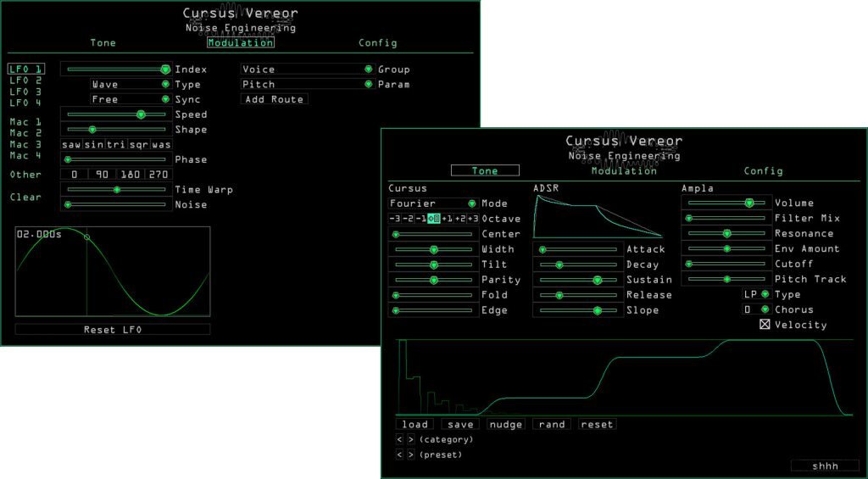Screen dimensions: 868x479
Task: Select the was waveform shape
Action: coord(161,144)
